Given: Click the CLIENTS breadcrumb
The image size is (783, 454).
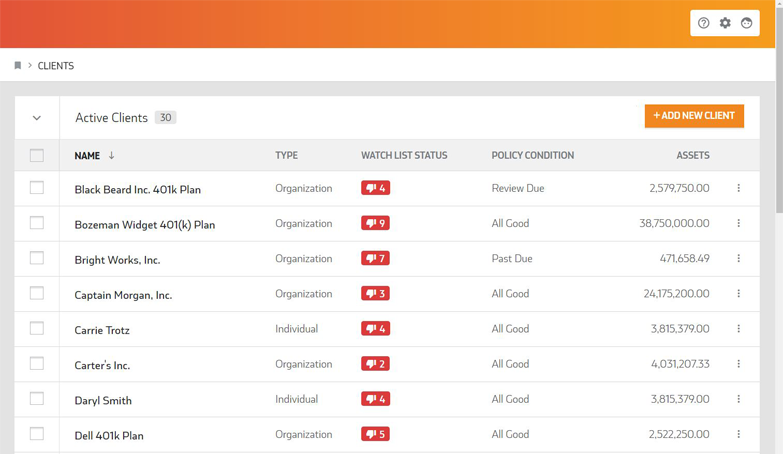Looking at the screenshot, I should pyautogui.click(x=56, y=66).
